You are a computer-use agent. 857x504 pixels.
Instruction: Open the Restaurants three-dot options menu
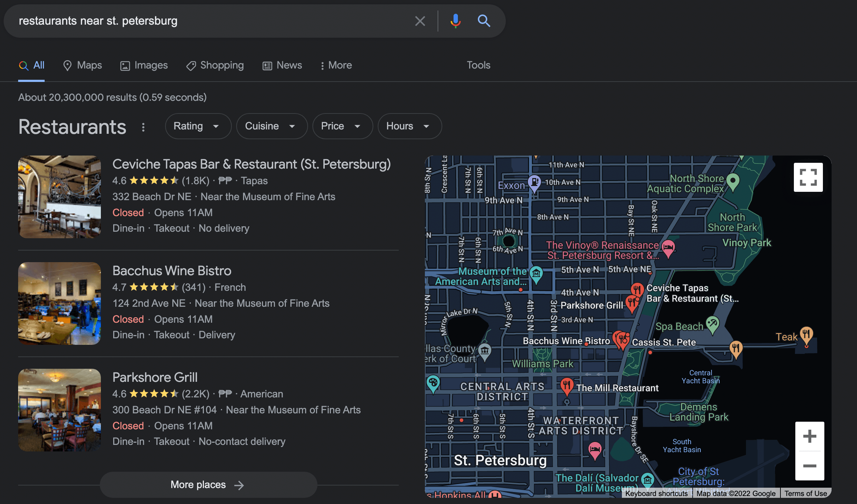[143, 127]
